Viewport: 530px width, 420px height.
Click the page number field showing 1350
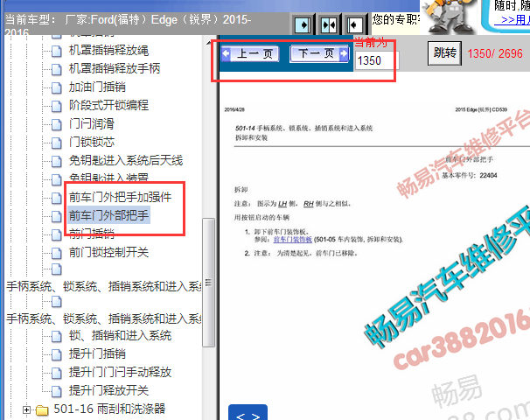(x=377, y=60)
